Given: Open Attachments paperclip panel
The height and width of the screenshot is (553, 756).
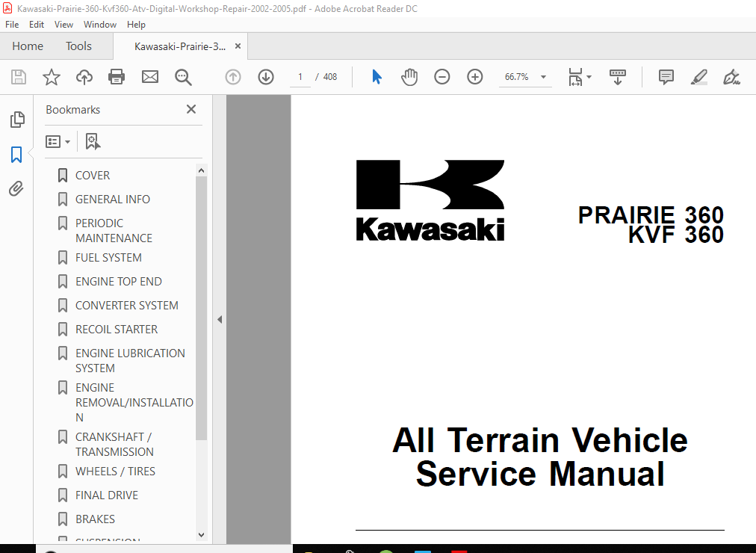Looking at the screenshot, I should [x=16, y=188].
